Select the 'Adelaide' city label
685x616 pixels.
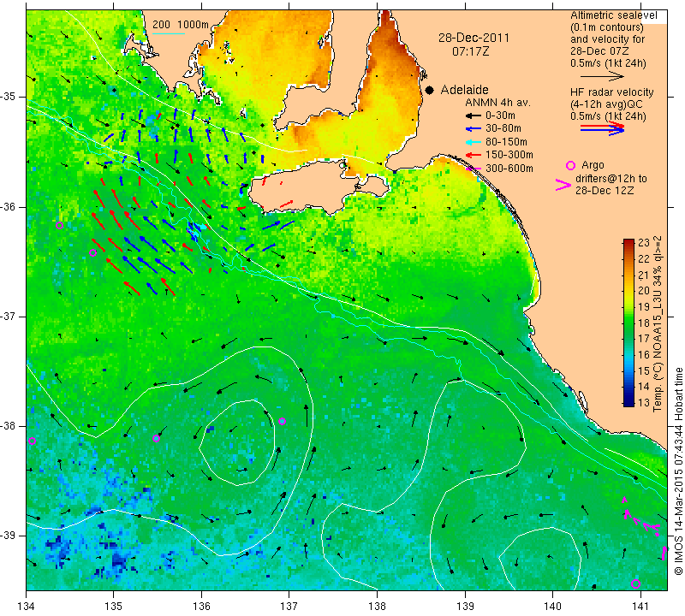pyautogui.click(x=464, y=90)
